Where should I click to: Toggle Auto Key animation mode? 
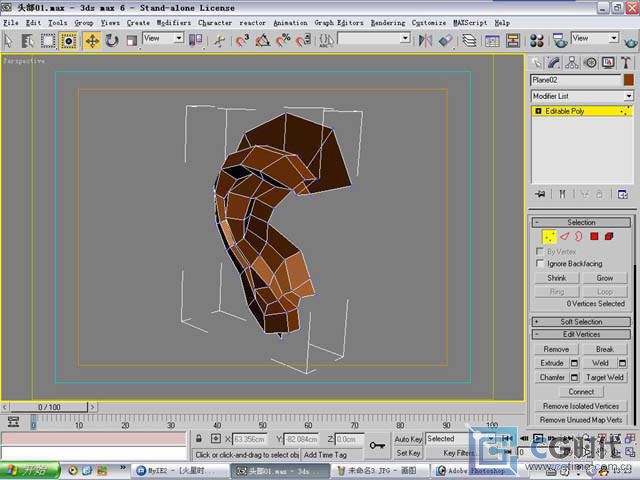tap(408, 439)
